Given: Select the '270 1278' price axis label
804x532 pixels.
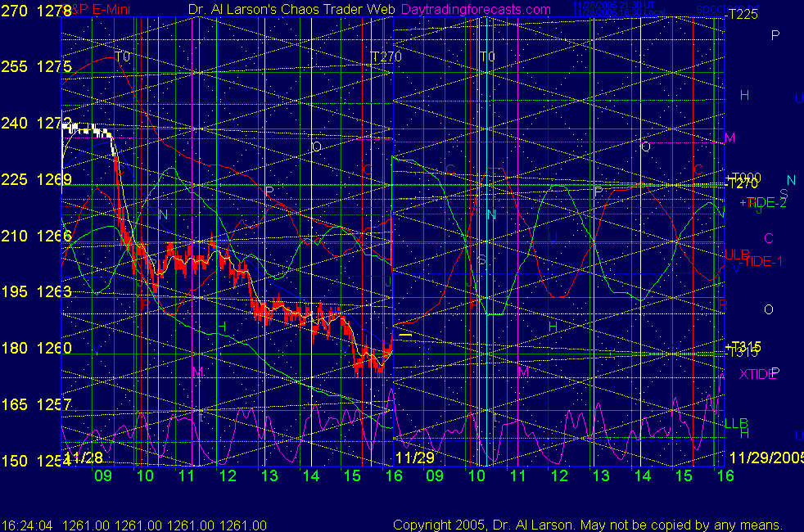Looking at the screenshot, I should click(35, 11).
